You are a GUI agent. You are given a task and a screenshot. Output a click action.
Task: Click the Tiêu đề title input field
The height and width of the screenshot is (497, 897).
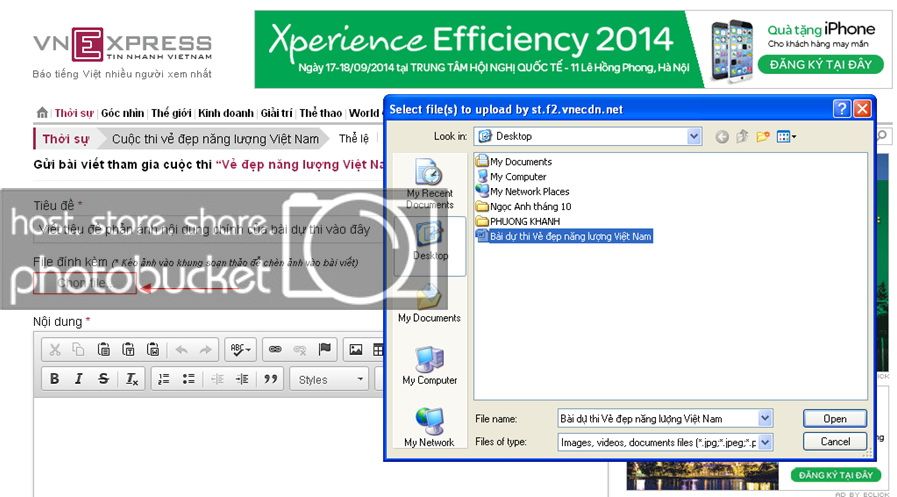click(208, 229)
